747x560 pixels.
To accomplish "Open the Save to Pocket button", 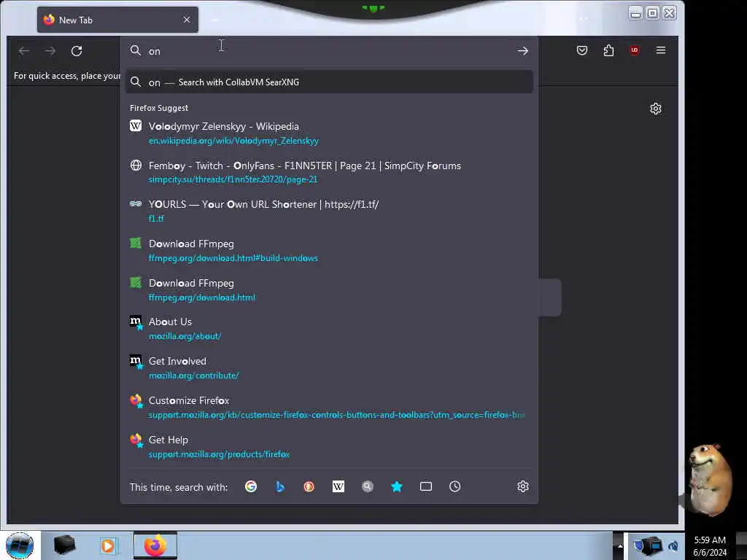I will click(581, 50).
